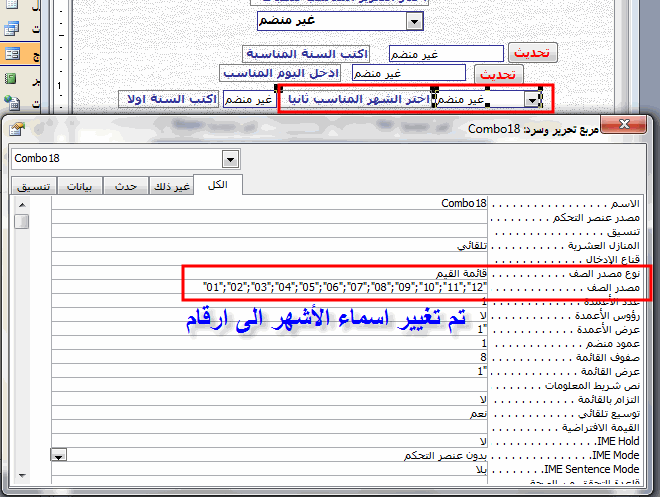Click the نوع مصدر الصف property value field

269,273
